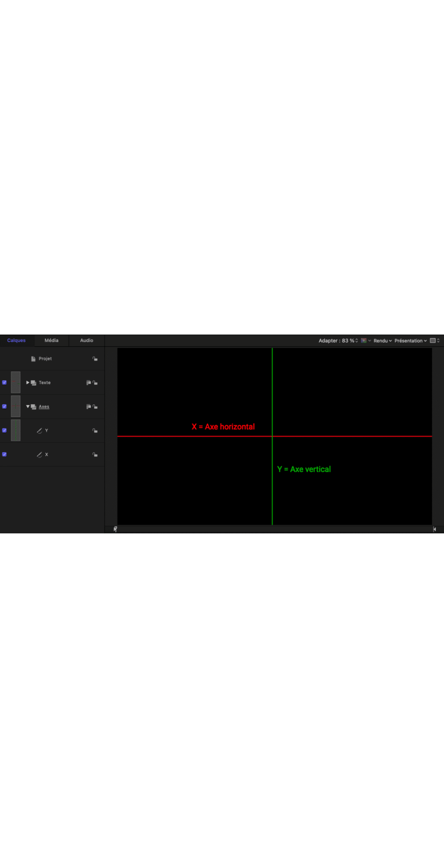Switch to the Calques tab
Viewport: 444px width, 868px height.
point(16,340)
